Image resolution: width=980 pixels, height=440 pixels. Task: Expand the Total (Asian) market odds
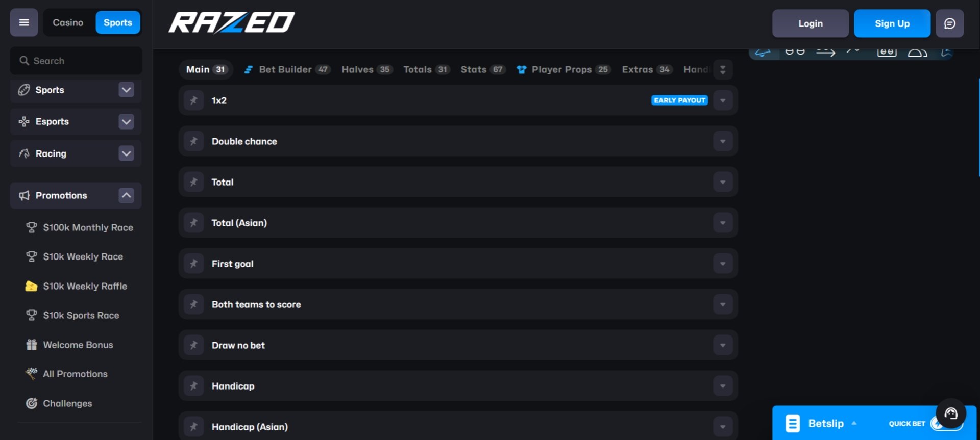[723, 223]
